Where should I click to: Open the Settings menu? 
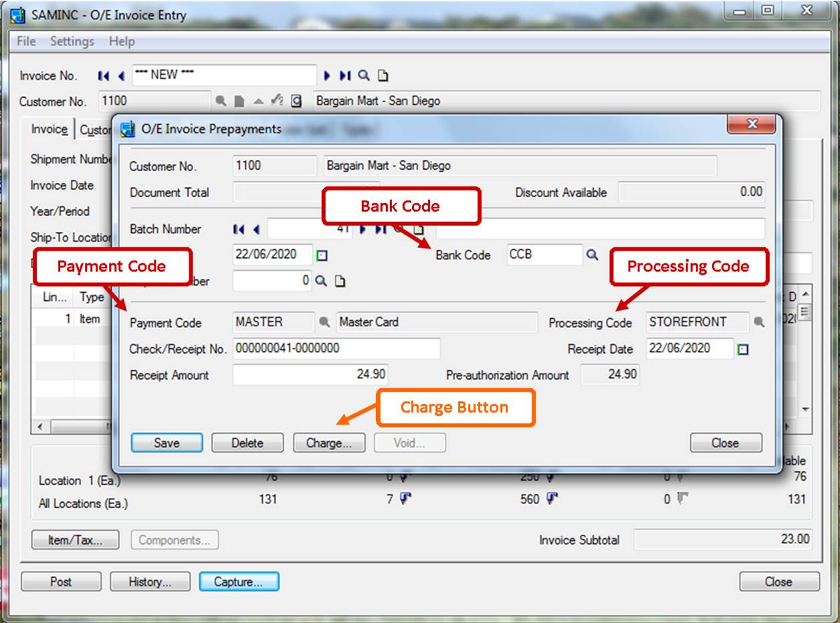click(x=72, y=41)
